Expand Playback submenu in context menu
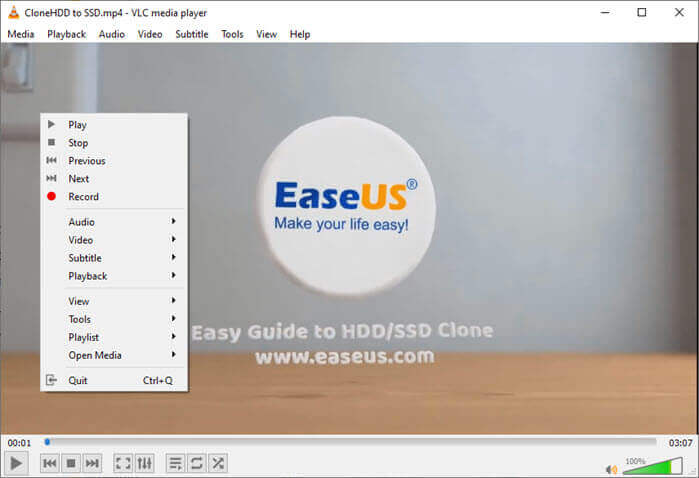 pos(114,276)
